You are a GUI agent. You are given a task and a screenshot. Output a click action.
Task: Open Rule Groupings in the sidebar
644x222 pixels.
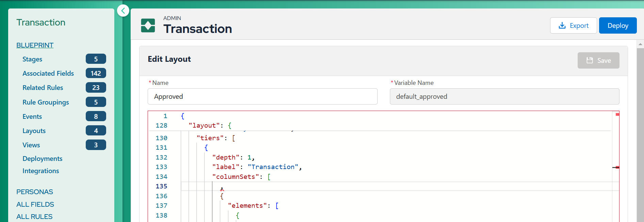click(x=46, y=102)
